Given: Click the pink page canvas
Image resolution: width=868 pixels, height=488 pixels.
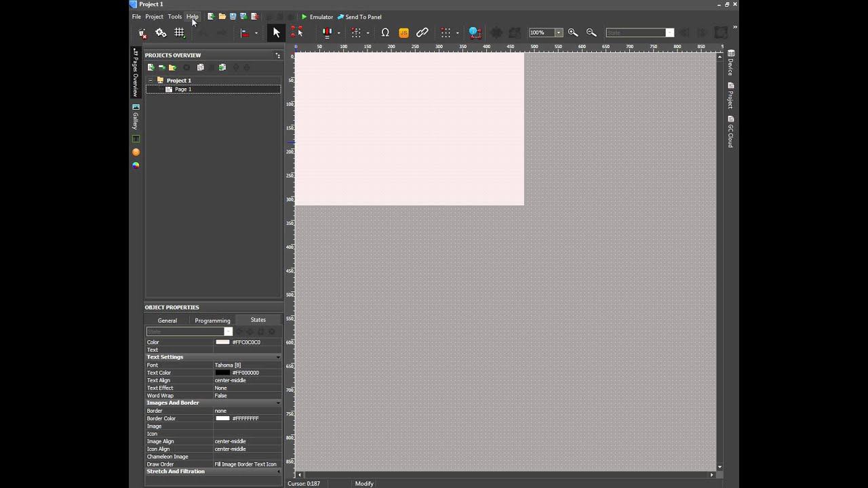Looking at the screenshot, I should point(410,129).
